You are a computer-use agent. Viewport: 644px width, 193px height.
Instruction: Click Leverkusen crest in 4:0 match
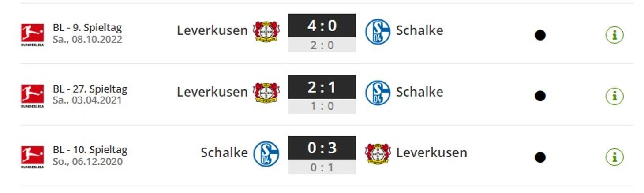tap(266, 31)
